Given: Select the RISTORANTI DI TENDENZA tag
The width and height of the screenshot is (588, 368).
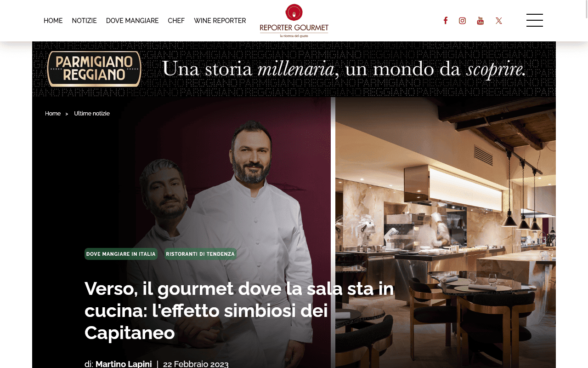Looking at the screenshot, I should pos(200,254).
